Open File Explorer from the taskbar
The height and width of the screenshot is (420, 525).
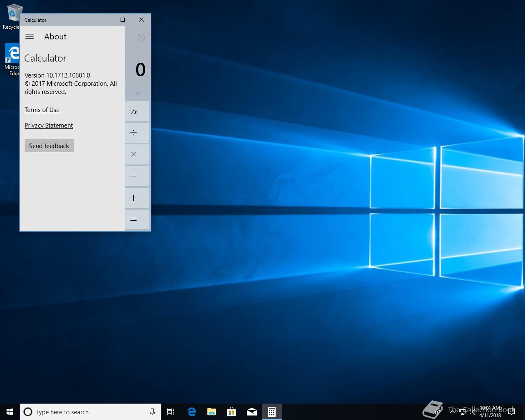(x=211, y=412)
